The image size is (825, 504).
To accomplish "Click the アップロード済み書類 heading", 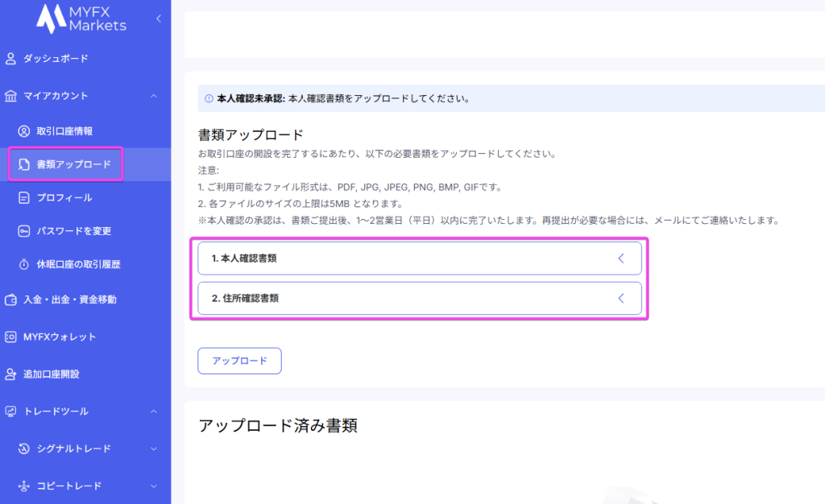I will [278, 425].
